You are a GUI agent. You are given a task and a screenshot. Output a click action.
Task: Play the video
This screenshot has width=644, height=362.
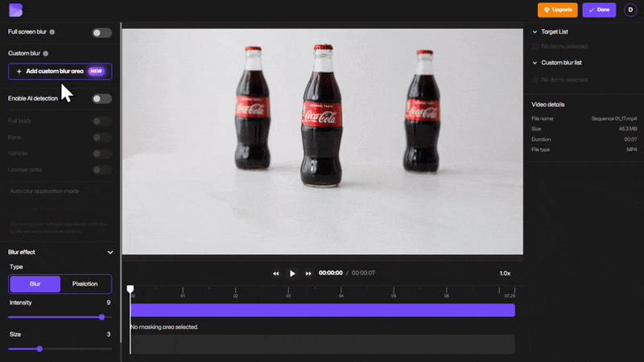click(292, 274)
